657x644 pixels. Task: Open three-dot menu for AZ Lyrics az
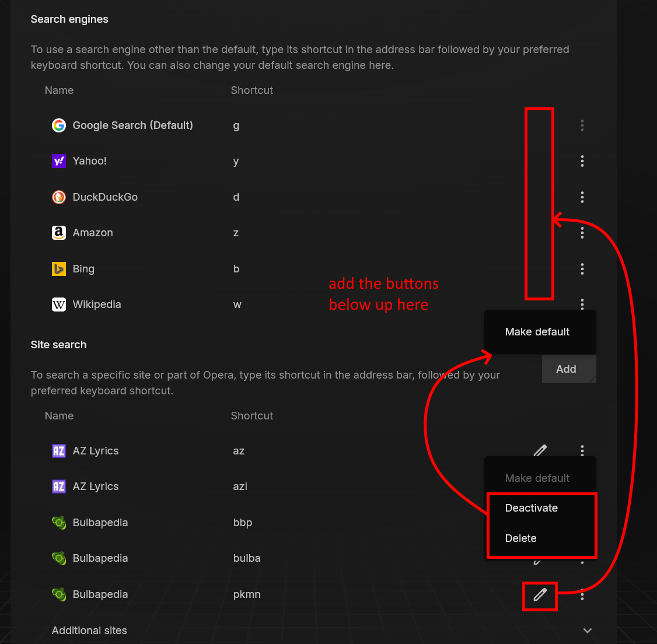tap(582, 450)
